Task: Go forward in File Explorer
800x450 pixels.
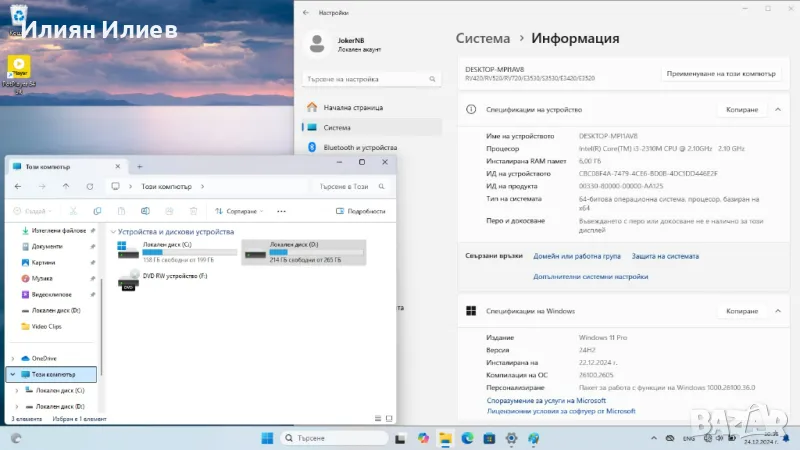Action: (x=42, y=187)
